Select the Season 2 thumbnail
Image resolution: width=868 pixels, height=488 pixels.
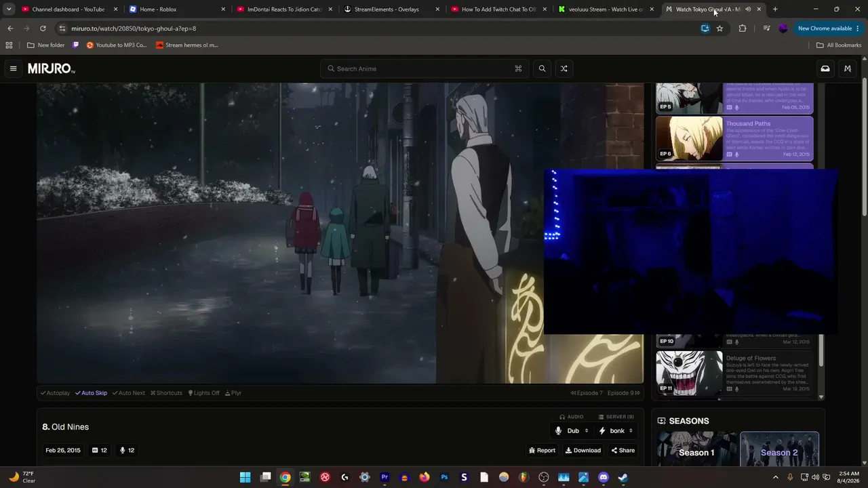[x=779, y=450]
